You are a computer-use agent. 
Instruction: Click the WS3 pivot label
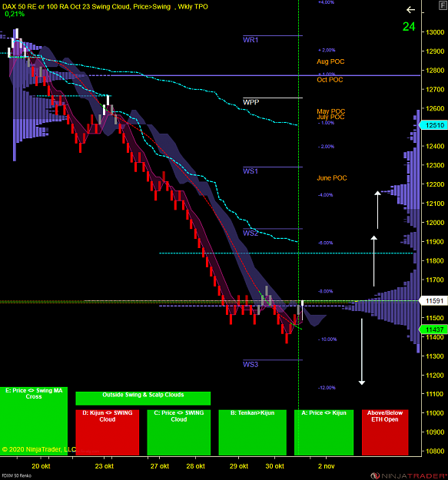[251, 364]
